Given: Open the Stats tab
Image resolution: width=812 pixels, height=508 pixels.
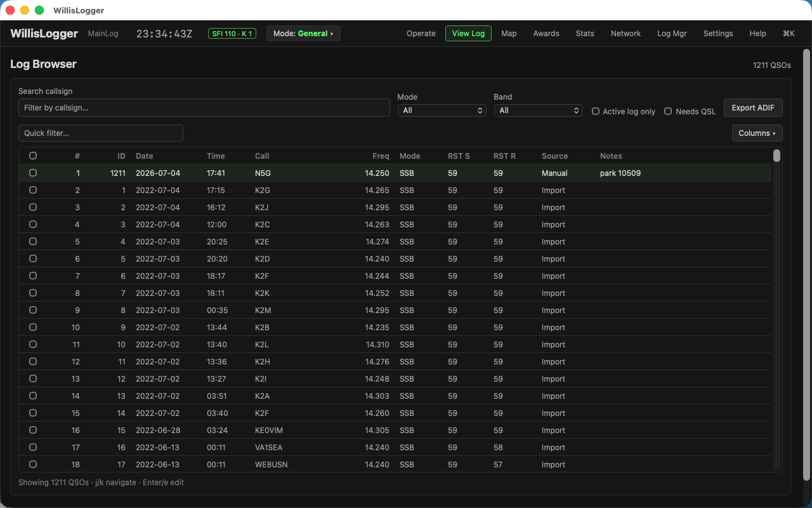Looking at the screenshot, I should tap(585, 34).
